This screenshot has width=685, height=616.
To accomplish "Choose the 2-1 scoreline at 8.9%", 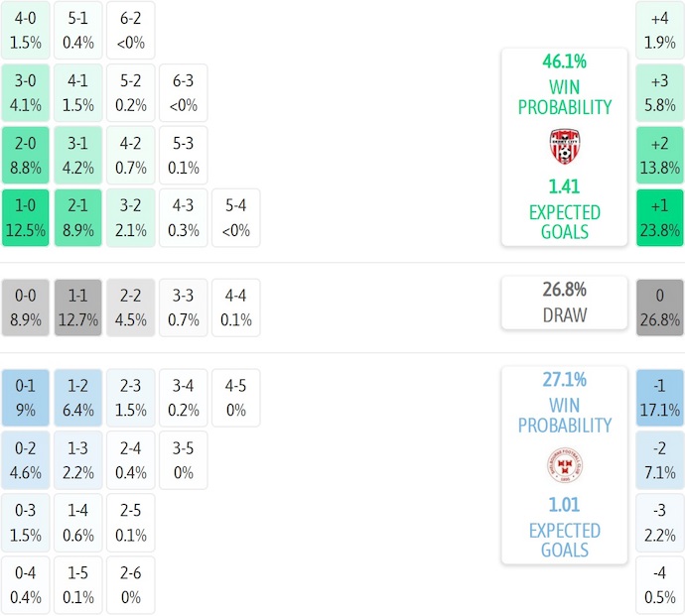I will [x=78, y=218].
